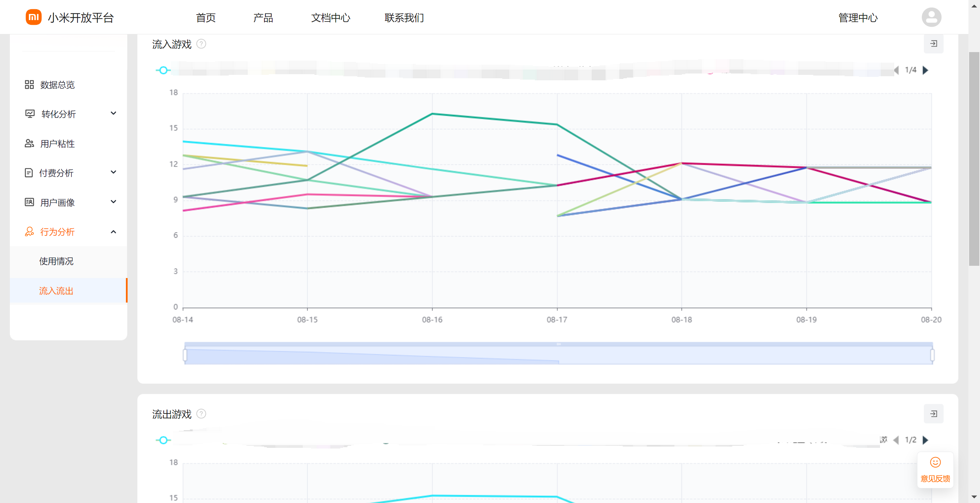Open help tooltip beside 流入游戏
The width and height of the screenshot is (980, 503).
click(201, 44)
